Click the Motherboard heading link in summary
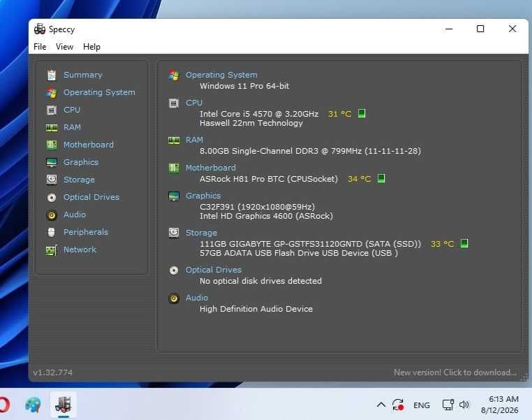The image size is (532, 420). coord(210,168)
